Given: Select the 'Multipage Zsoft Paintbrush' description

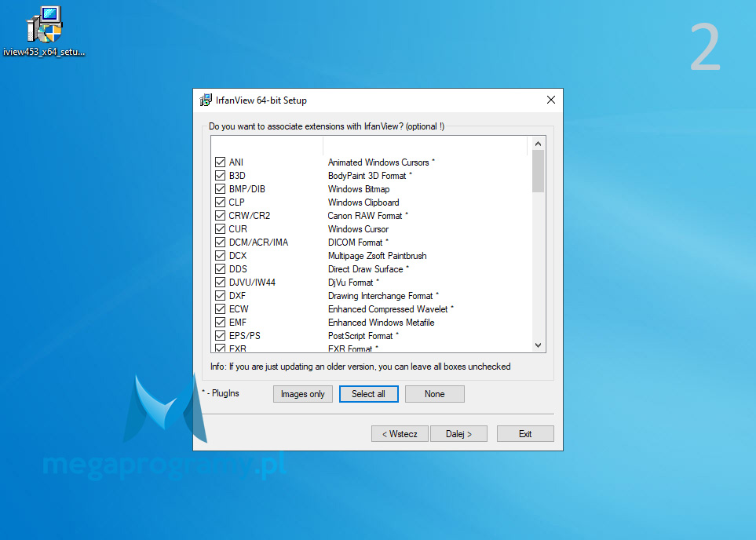Looking at the screenshot, I should pyautogui.click(x=378, y=256).
